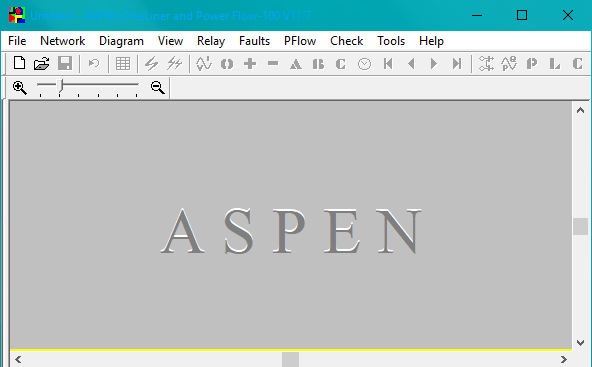Click the single lightning bolt fault icon
Viewport: 592px width, 367px height.
[x=152, y=63]
